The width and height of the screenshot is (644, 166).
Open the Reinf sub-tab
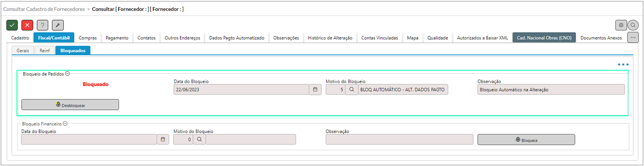45,51
